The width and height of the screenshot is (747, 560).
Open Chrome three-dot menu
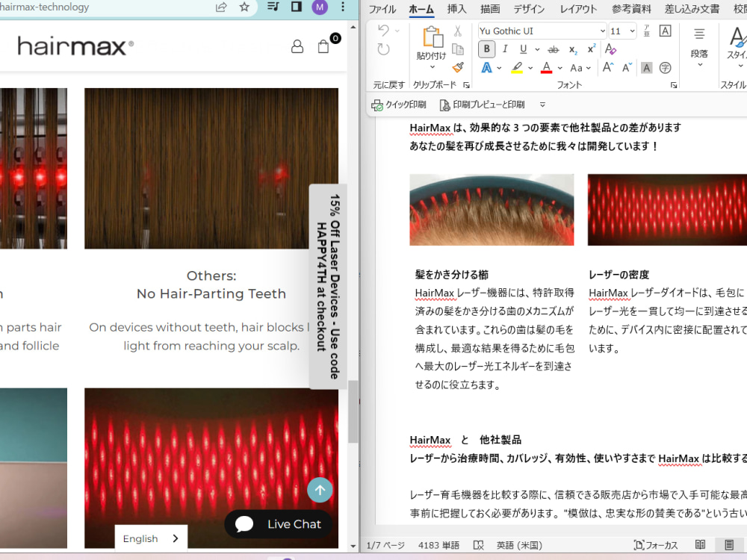click(x=343, y=7)
